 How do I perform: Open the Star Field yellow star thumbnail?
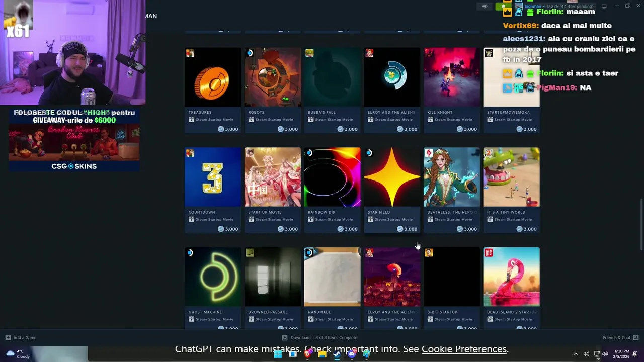pyautogui.click(x=392, y=177)
